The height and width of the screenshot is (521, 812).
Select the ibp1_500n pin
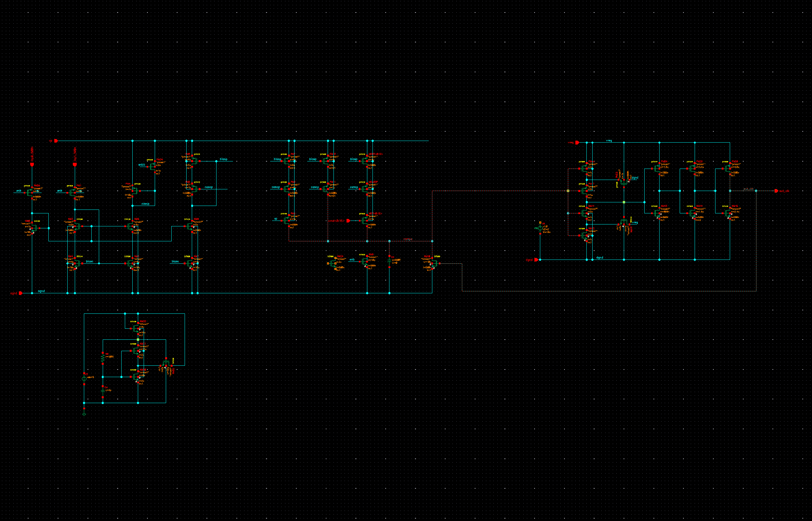pos(75,164)
